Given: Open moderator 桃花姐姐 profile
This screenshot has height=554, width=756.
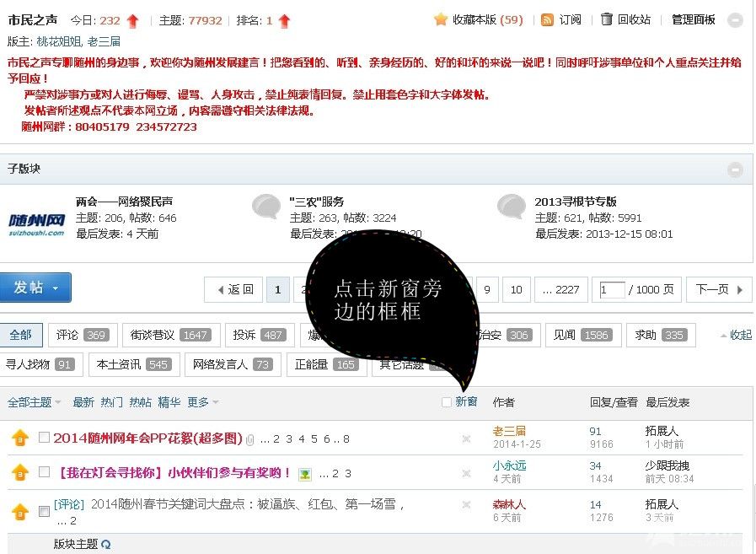Looking at the screenshot, I should (x=59, y=41).
